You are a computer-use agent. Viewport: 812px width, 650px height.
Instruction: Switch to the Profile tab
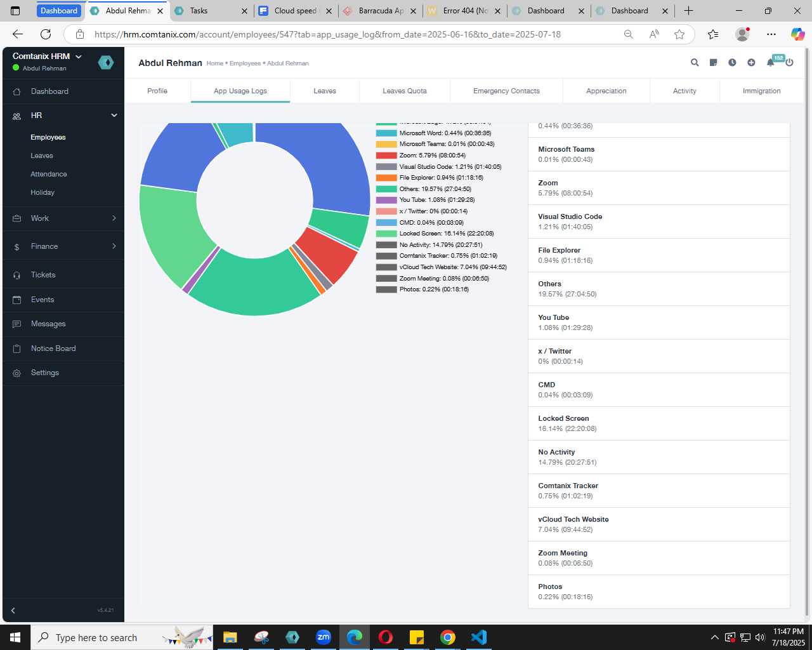(x=157, y=91)
